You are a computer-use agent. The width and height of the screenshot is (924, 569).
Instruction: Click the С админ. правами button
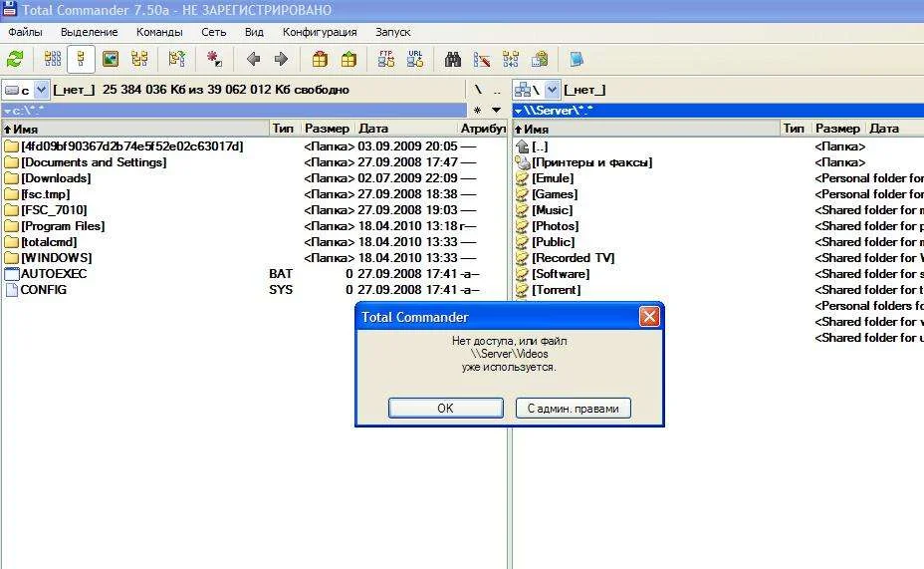click(x=573, y=408)
